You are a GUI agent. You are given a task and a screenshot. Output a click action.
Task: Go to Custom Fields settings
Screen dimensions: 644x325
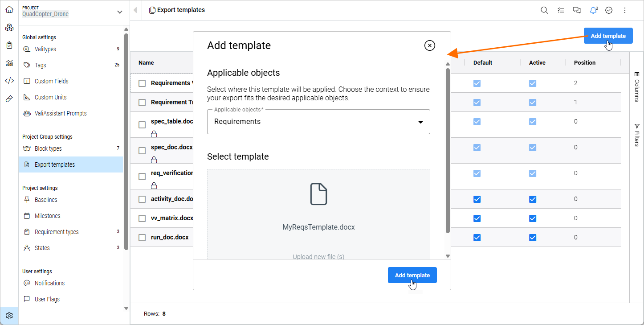pyautogui.click(x=51, y=81)
